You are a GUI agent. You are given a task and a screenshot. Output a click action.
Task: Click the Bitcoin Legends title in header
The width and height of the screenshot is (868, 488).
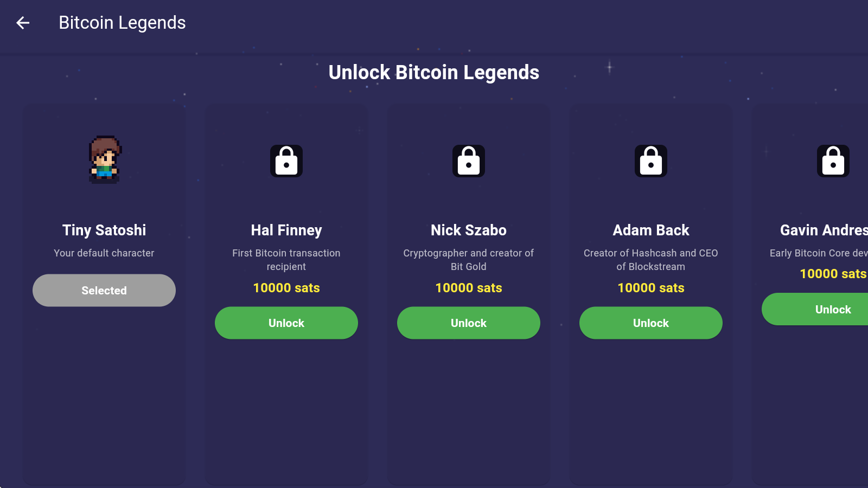(122, 23)
